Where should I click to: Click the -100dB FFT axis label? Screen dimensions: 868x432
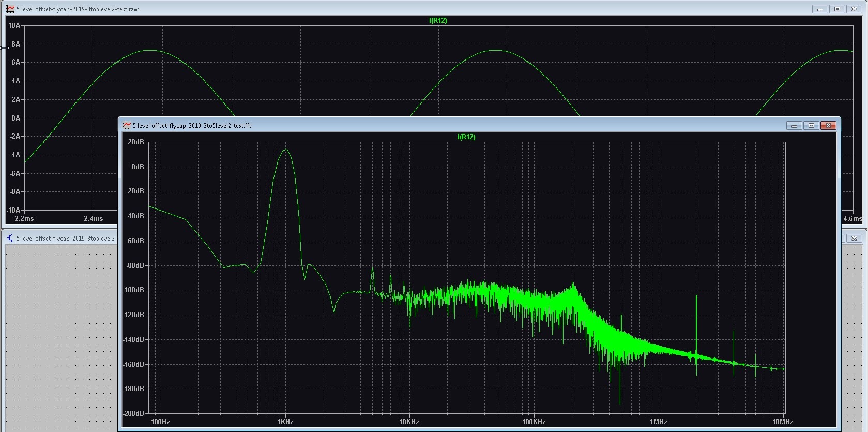point(133,290)
